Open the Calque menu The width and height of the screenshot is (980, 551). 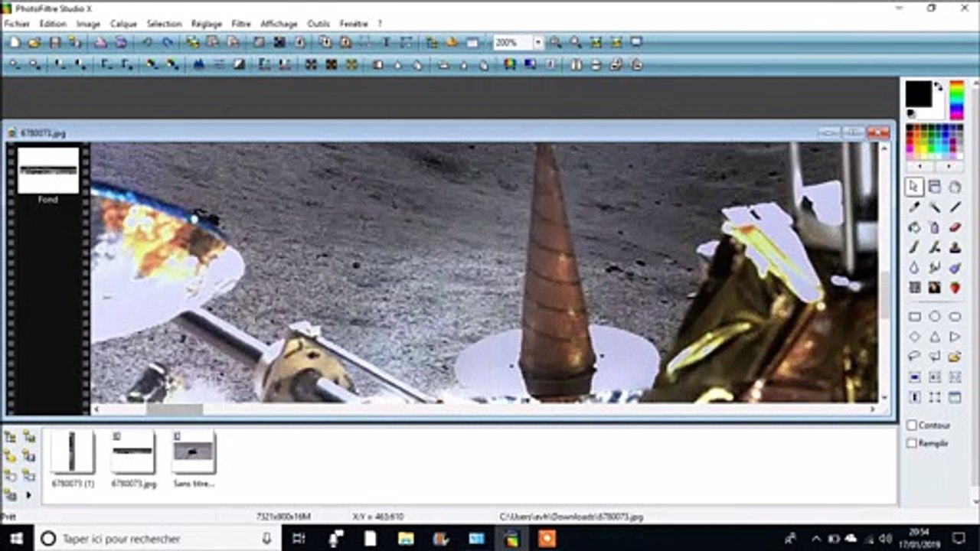coord(123,24)
